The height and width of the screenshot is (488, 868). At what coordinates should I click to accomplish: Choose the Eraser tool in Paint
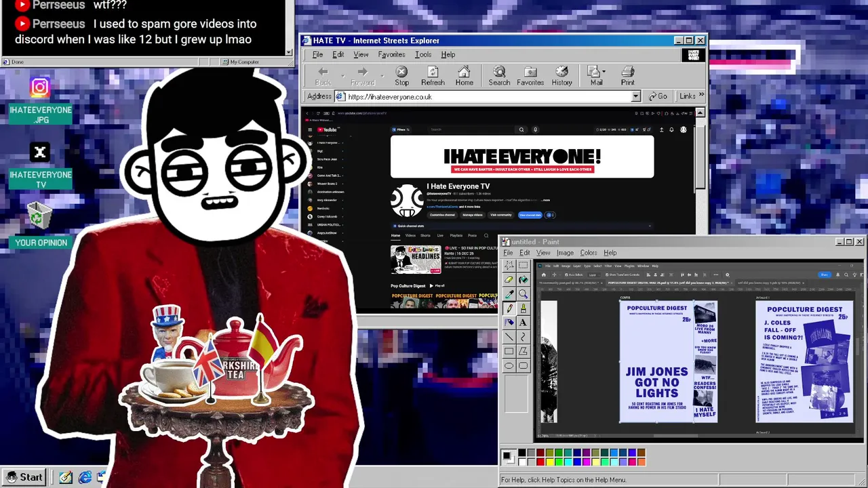pyautogui.click(x=509, y=279)
